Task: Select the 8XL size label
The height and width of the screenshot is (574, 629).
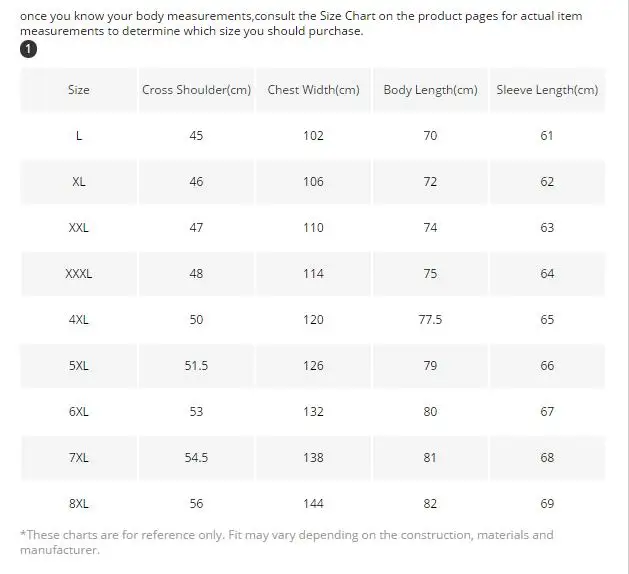Action: [x=79, y=504]
